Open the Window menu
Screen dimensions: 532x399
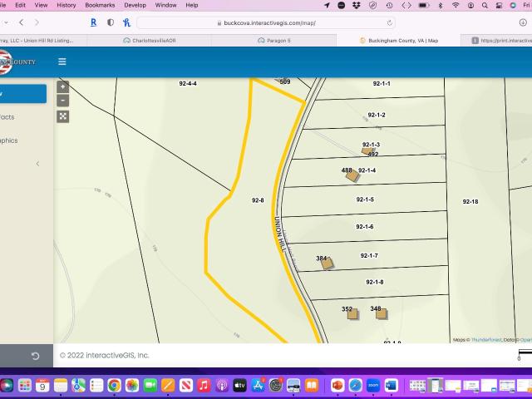[x=166, y=5]
